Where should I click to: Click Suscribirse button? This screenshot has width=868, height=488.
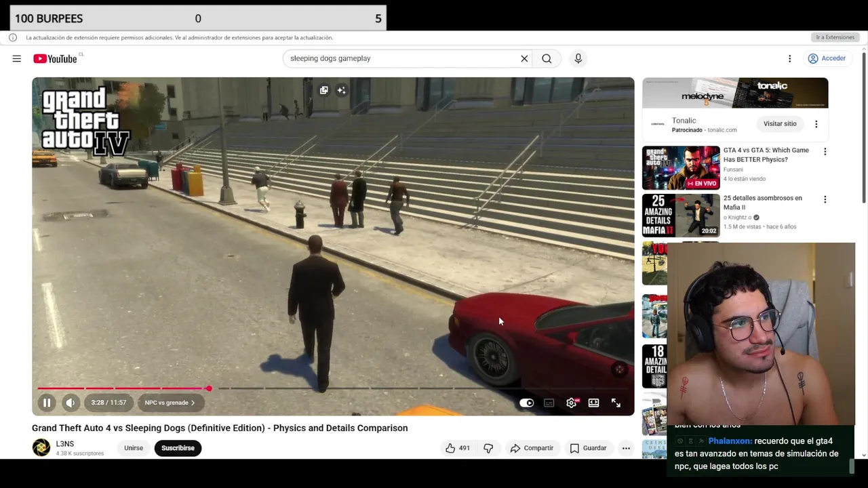point(178,448)
